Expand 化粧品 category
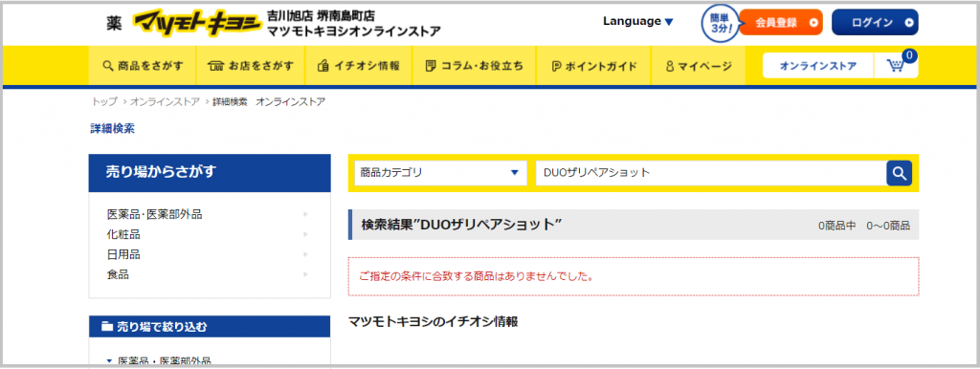 [208, 234]
